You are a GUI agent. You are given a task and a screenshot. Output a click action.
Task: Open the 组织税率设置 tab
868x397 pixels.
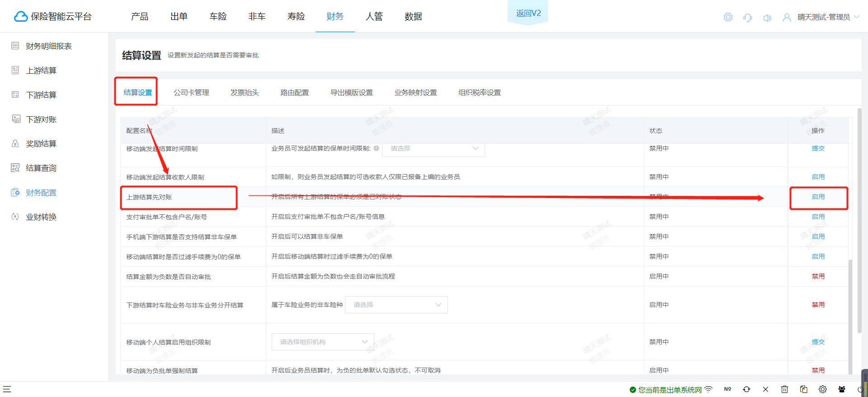[x=480, y=92]
